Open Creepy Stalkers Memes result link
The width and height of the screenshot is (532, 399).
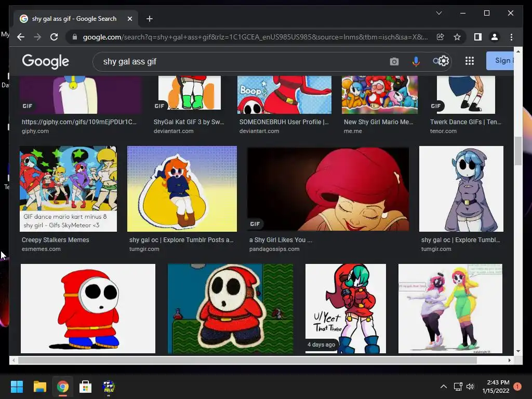tap(55, 244)
